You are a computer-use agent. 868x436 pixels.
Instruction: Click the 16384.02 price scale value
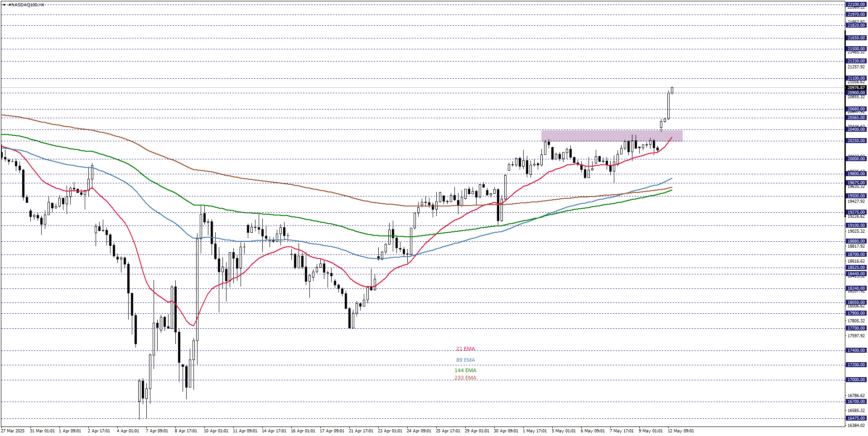click(856, 426)
